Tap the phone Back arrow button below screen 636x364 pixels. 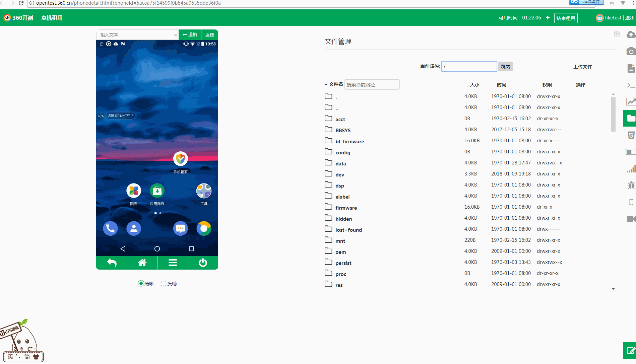point(112,263)
